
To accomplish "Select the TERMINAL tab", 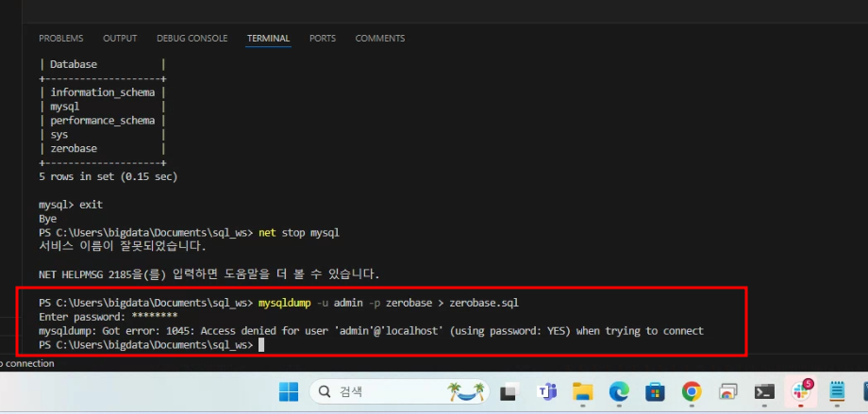I will coord(269,38).
